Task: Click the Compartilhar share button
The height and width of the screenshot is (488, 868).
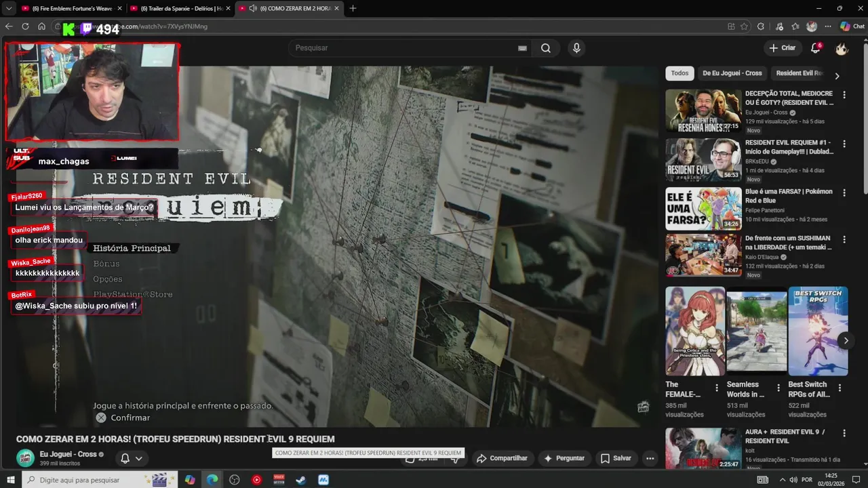Action: tap(502, 458)
